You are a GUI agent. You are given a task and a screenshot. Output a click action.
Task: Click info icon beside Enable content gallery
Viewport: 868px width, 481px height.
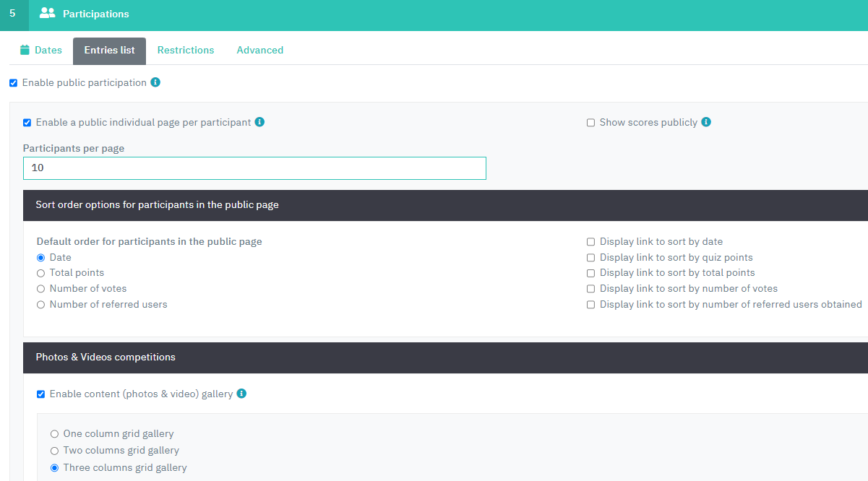click(241, 394)
